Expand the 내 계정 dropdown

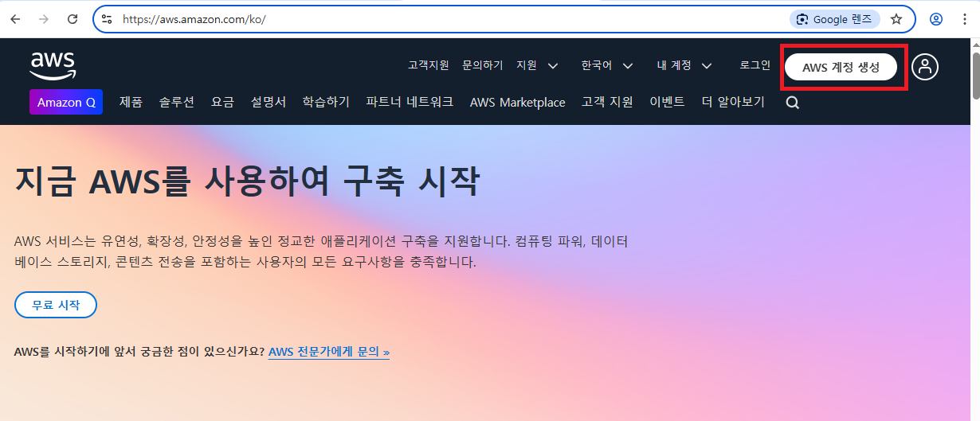pos(684,65)
